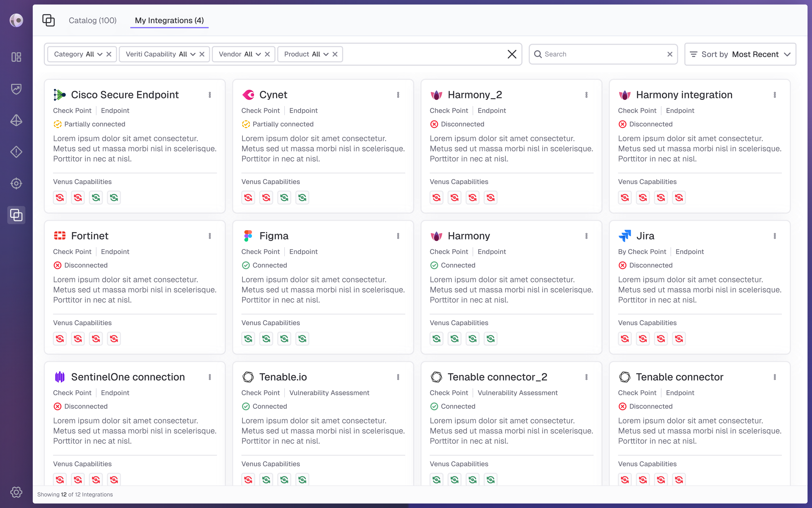Screen dimensions: 812x508
Task: Open the Tenable connector card options menu
Action: tap(775, 377)
